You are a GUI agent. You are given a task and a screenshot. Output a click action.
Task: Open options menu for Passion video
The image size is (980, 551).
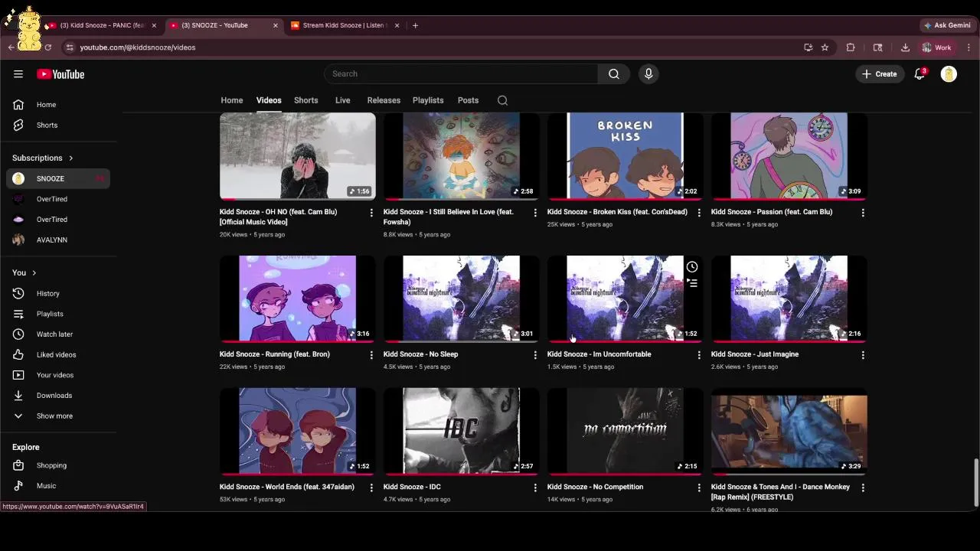pyautogui.click(x=863, y=213)
